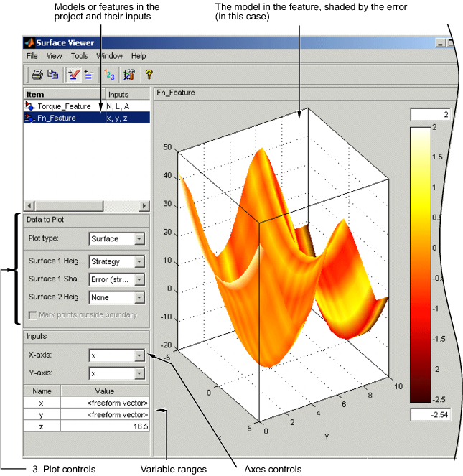This screenshot has height=476, width=463.
Task: Click the x freeform vector value cell
Action: tap(105, 403)
